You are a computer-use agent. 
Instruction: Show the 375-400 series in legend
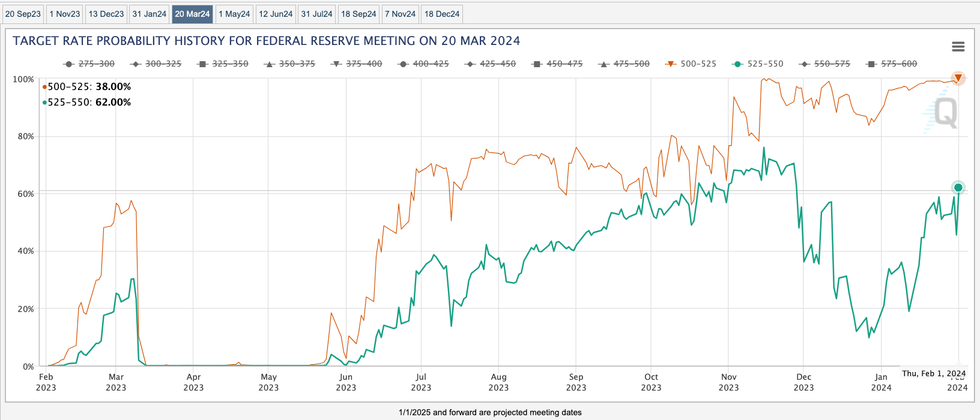pos(357,64)
